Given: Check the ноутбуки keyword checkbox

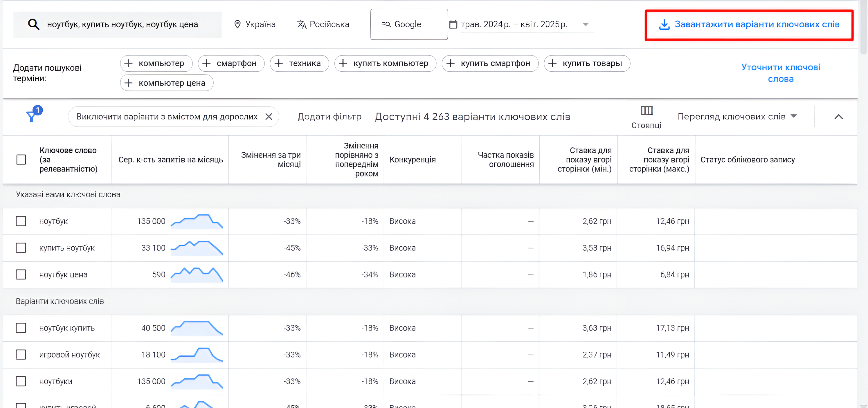Looking at the screenshot, I should pos(21,381).
